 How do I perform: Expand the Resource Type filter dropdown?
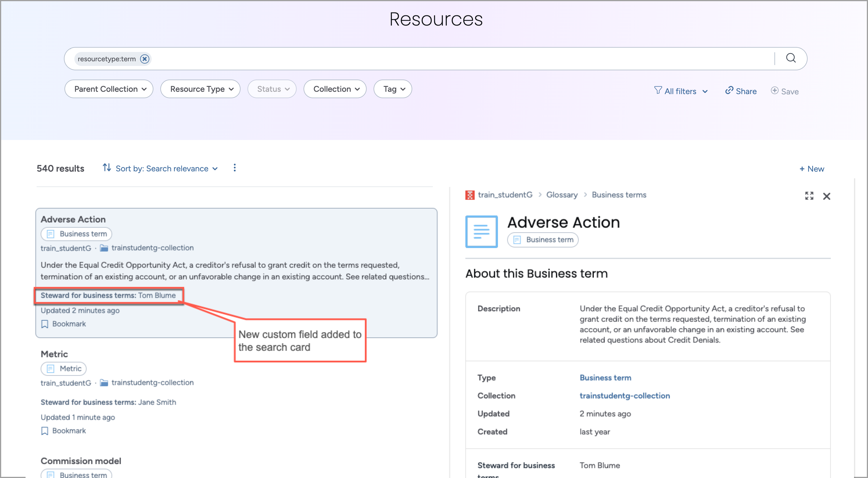(200, 89)
